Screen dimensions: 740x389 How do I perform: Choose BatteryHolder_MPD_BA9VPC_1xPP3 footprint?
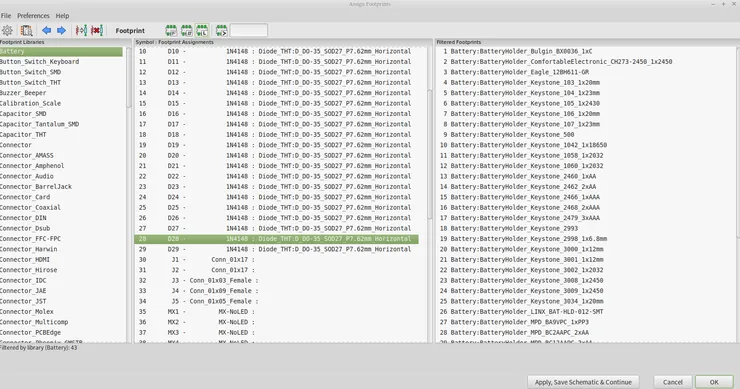[x=585, y=322]
